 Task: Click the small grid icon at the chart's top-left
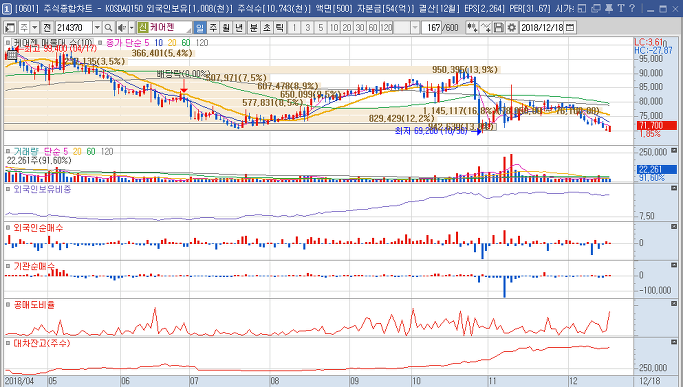[12, 55]
